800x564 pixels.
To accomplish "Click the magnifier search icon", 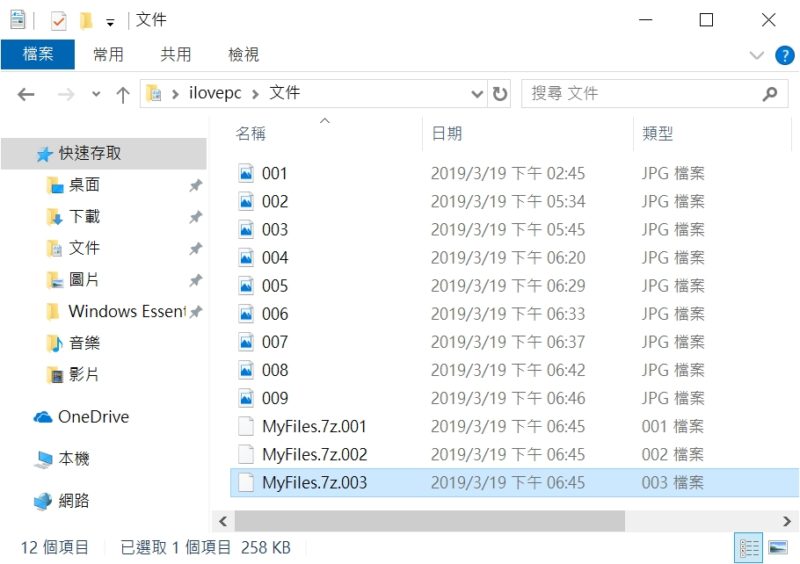I will pos(770,93).
